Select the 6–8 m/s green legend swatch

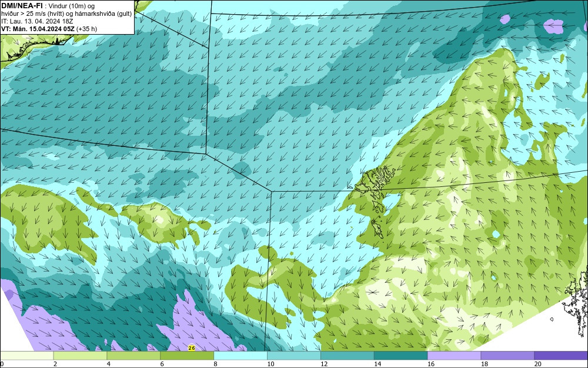point(187,356)
